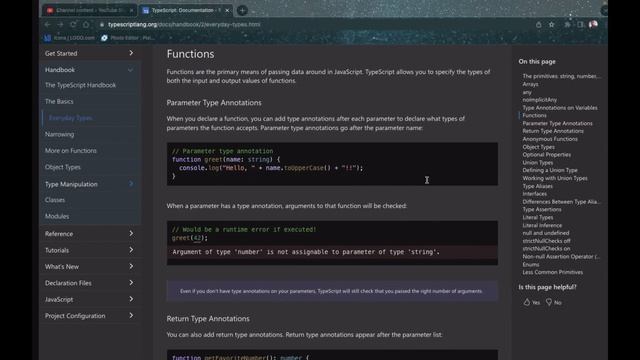Jump to null and undefined section

coord(546,233)
